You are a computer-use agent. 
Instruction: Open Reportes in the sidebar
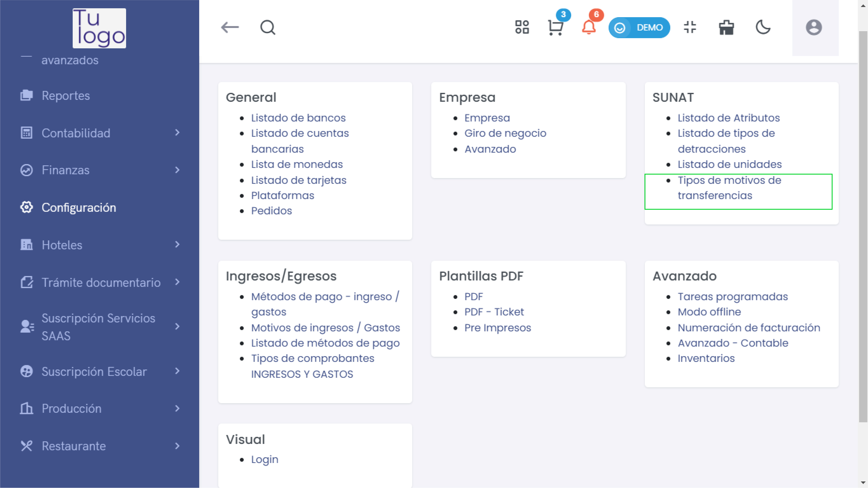coord(66,96)
